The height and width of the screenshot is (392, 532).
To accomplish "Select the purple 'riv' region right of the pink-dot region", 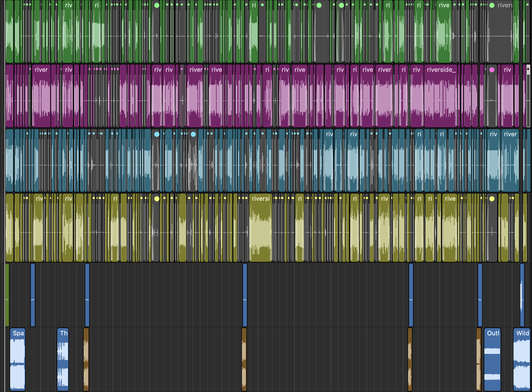I will tap(507, 96).
